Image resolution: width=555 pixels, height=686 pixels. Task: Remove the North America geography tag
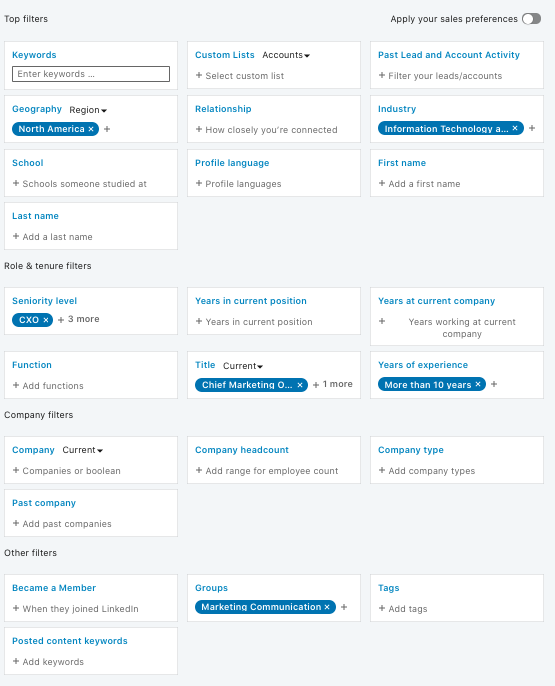[91, 129]
